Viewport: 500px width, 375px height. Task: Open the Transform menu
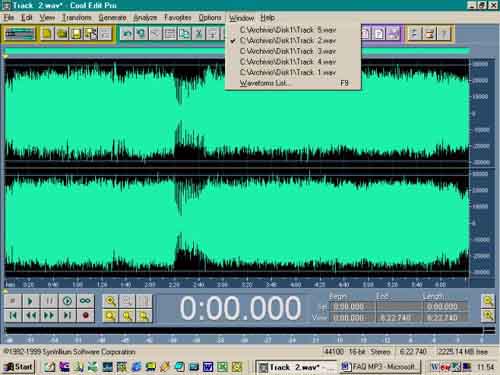[x=77, y=18]
